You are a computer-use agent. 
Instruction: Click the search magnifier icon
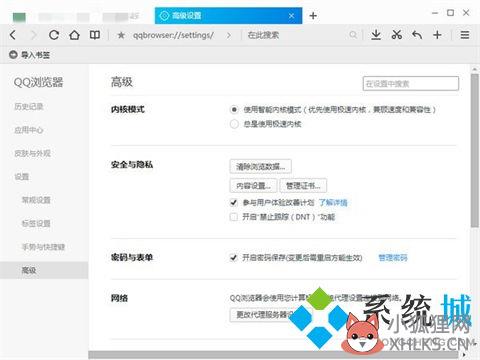(353, 35)
